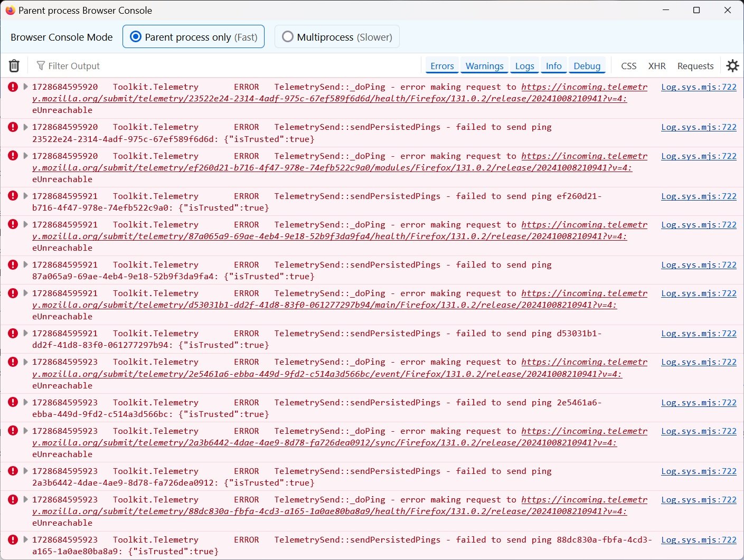Screen dimensions: 744x560
Task: Expand the ef260d21 modules _doPing error
Action: pos(25,156)
